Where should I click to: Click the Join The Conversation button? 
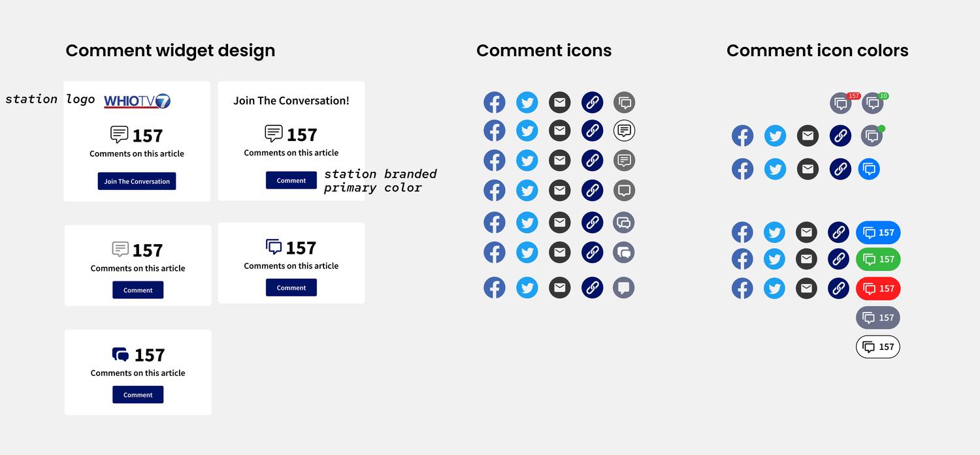pos(137,181)
